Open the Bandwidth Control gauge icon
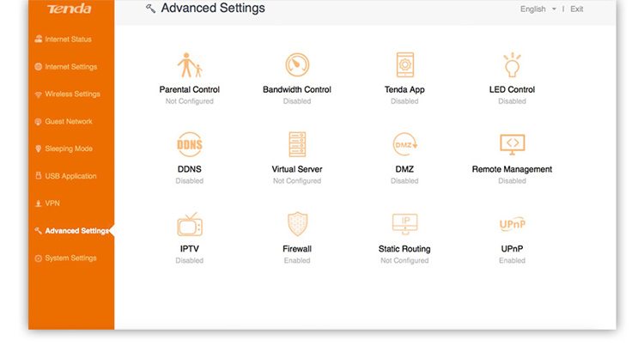644x358 pixels. (x=297, y=65)
